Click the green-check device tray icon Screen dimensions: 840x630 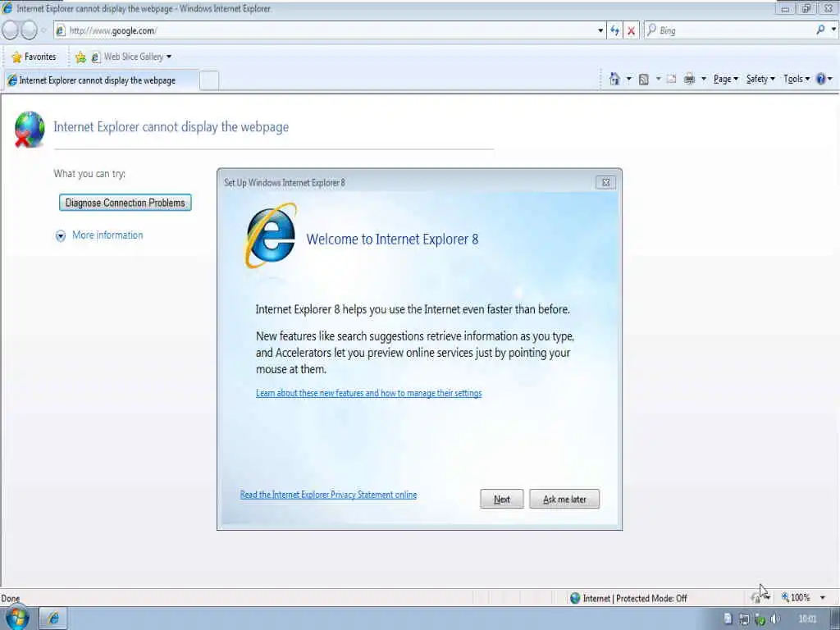pyautogui.click(x=760, y=620)
